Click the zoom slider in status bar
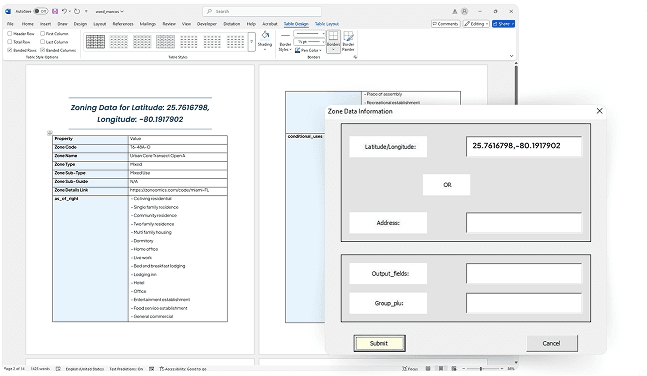 tap(482, 368)
